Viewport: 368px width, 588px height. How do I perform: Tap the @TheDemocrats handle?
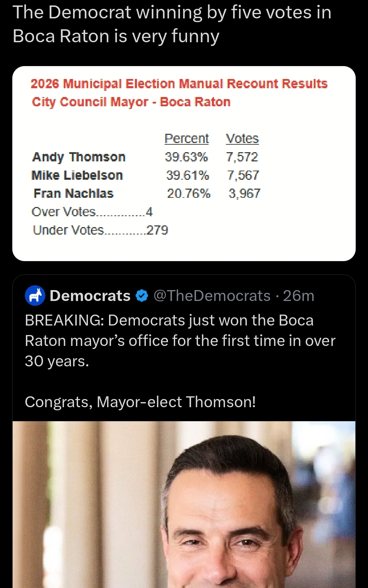[x=212, y=296]
